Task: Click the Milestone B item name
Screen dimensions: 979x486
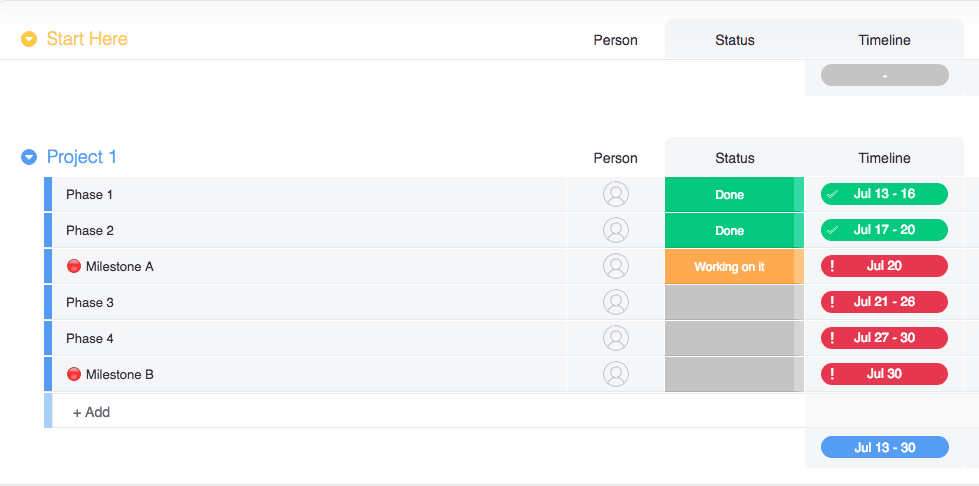Action: coord(119,375)
